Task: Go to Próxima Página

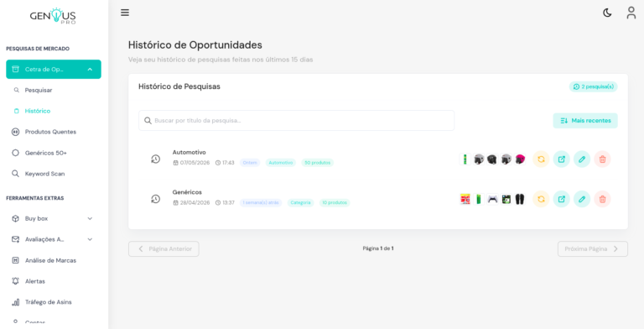Action: coord(593,248)
